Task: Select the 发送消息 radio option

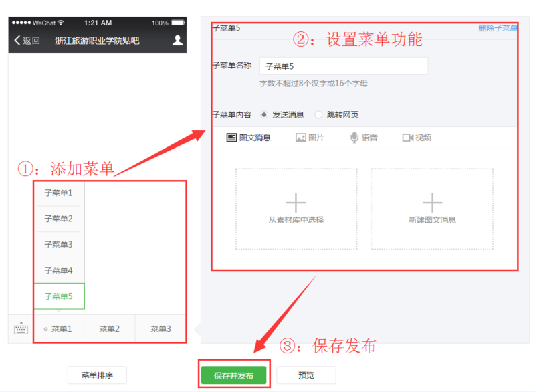Action: click(265, 115)
